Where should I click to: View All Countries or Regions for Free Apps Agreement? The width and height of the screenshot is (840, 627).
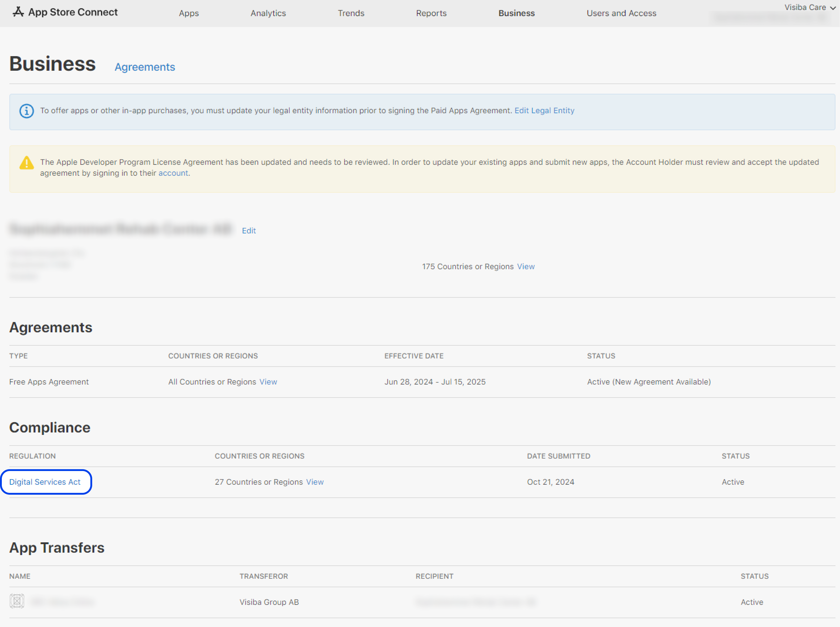pos(268,382)
